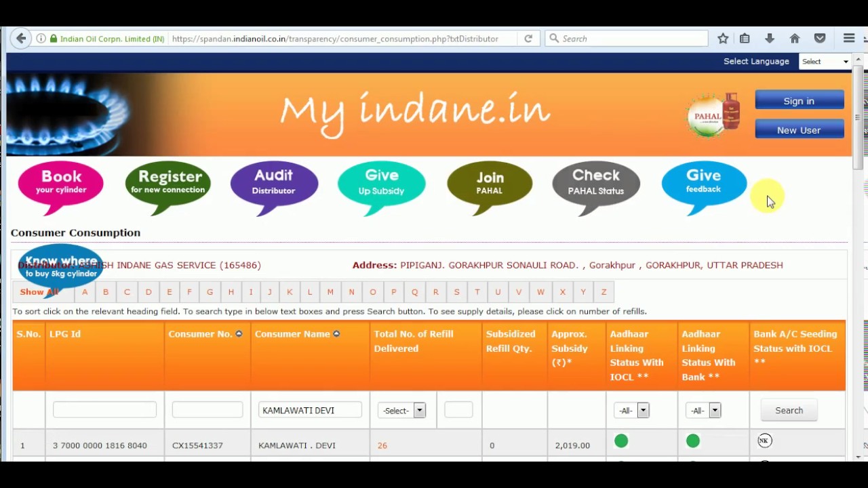The width and height of the screenshot is (868, 488).
Task: Filter consumers by letter Z
Action: [604, 292]
